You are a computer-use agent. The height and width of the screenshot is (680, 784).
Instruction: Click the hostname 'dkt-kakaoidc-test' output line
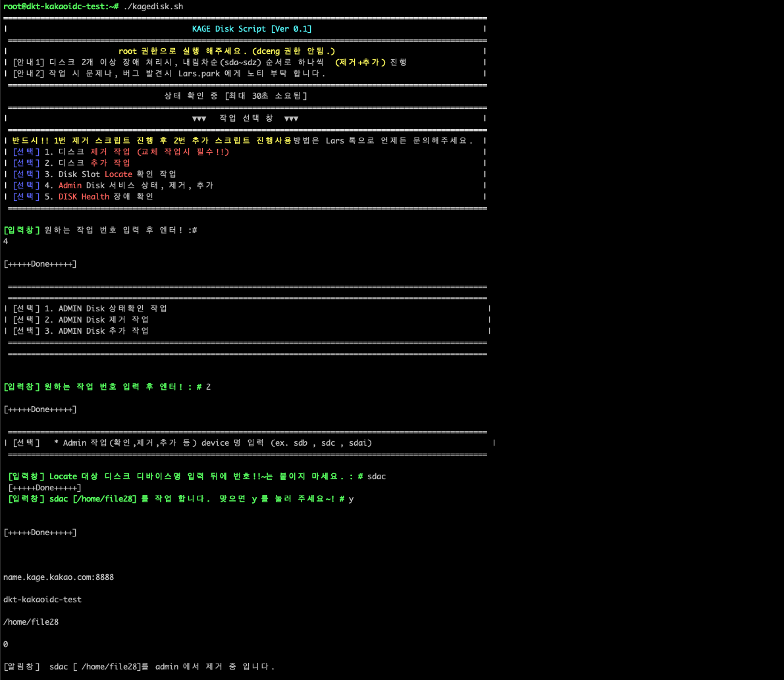pos(43,600)
